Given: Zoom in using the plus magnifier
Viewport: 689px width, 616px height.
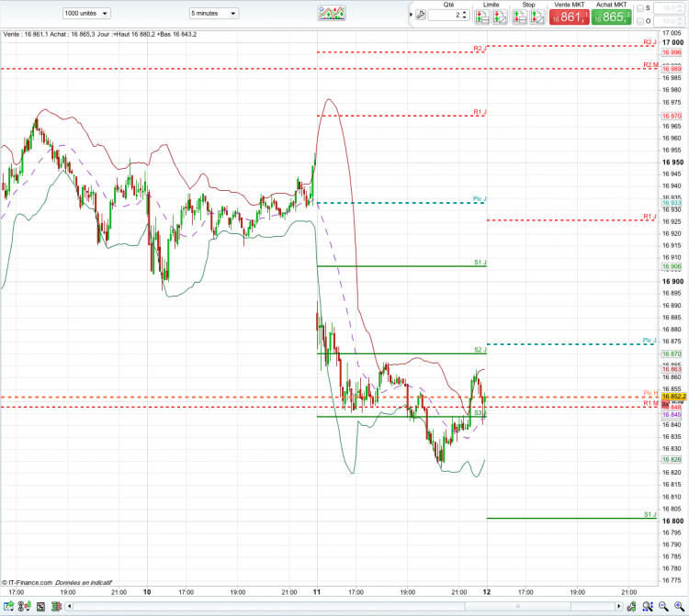Looking at the screenshot, I should pyautogui.click(x=679, y=606).
